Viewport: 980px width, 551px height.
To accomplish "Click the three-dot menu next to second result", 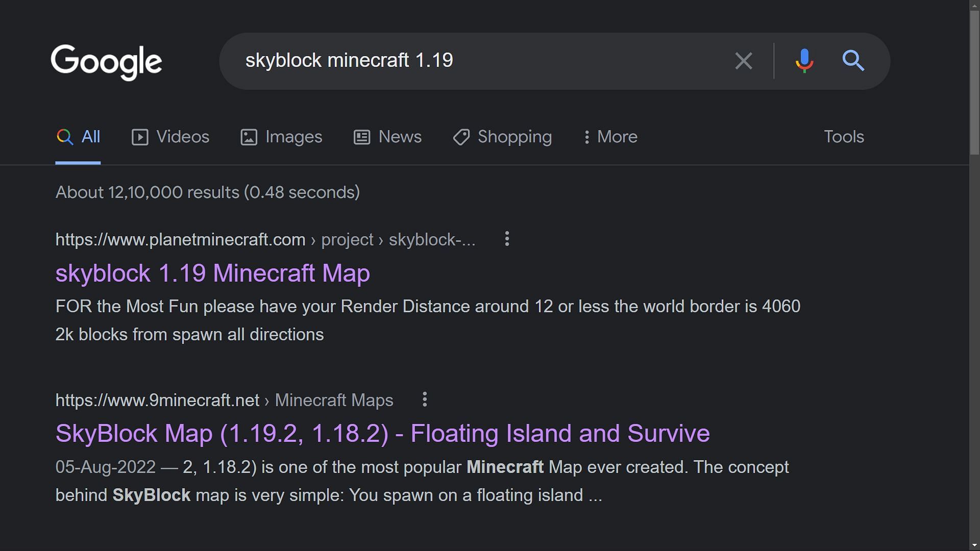I will [424, 398].
